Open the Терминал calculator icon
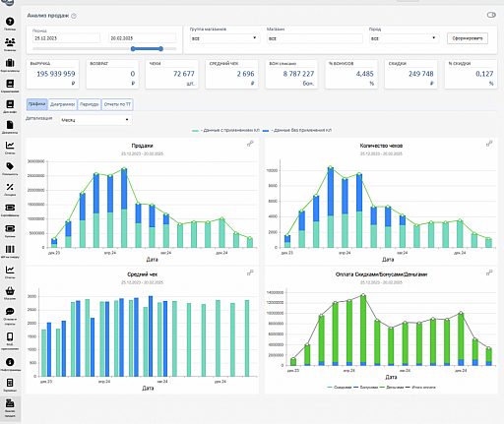The width and height of the screenshot is (504, 424). 10,383
